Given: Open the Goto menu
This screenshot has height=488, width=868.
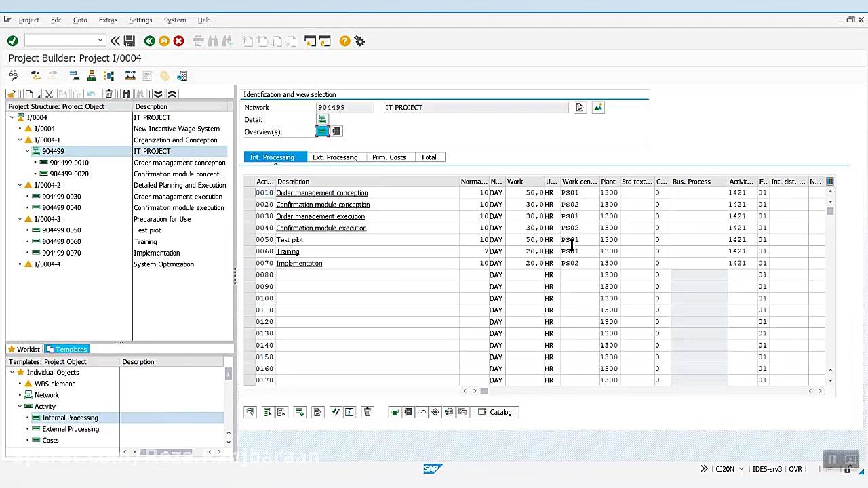Looking at the screenshot, I should [x=80, y=20].
